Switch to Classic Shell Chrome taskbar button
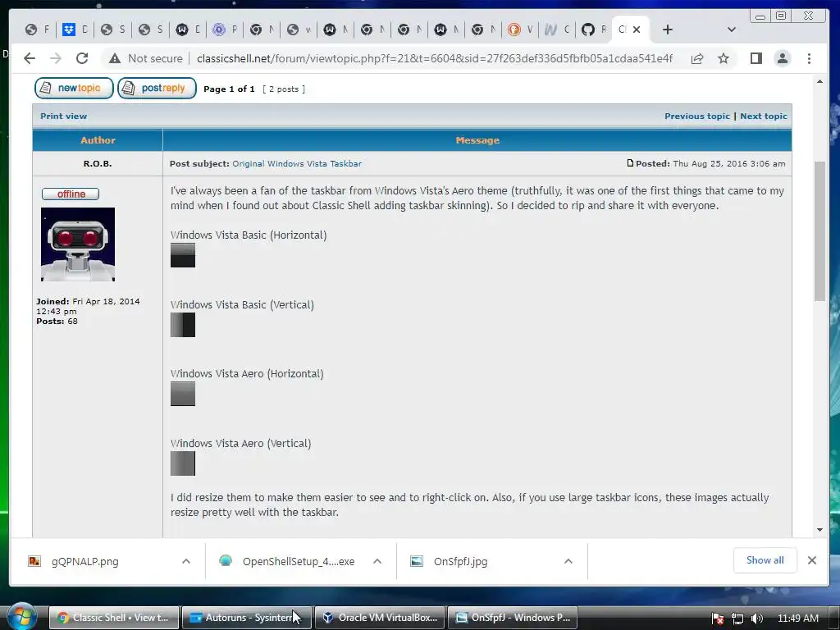 113,618
